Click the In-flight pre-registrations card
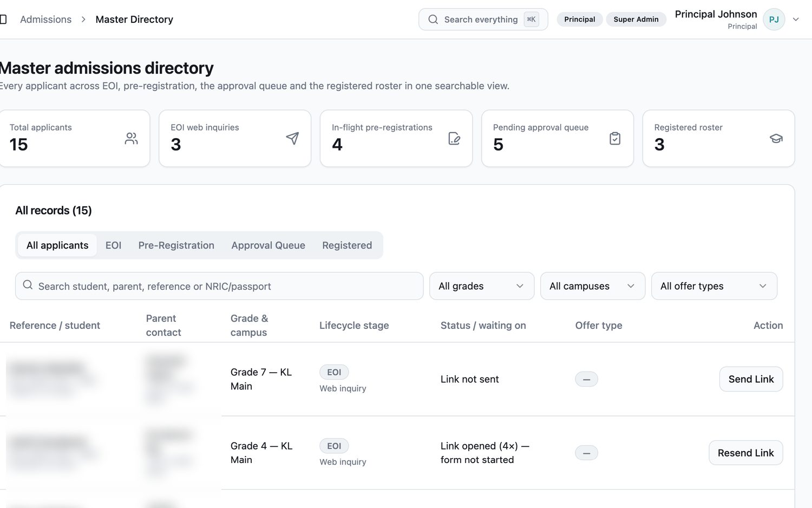812x508 pixels. [x=396, y=139]
